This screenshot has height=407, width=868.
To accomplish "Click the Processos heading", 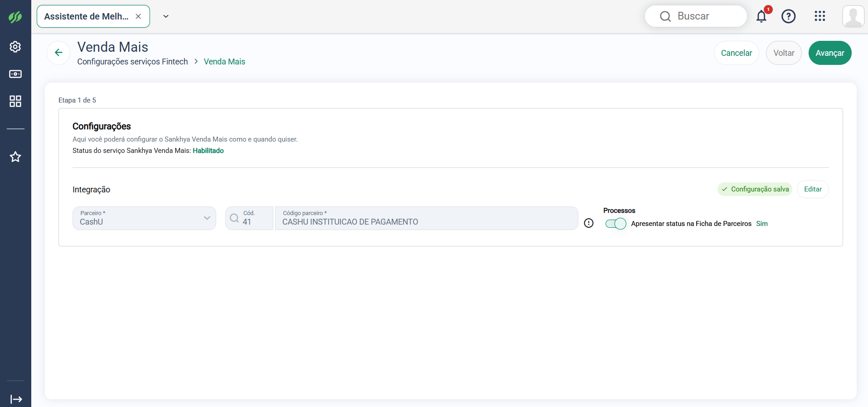I will [x=619, y=211].
